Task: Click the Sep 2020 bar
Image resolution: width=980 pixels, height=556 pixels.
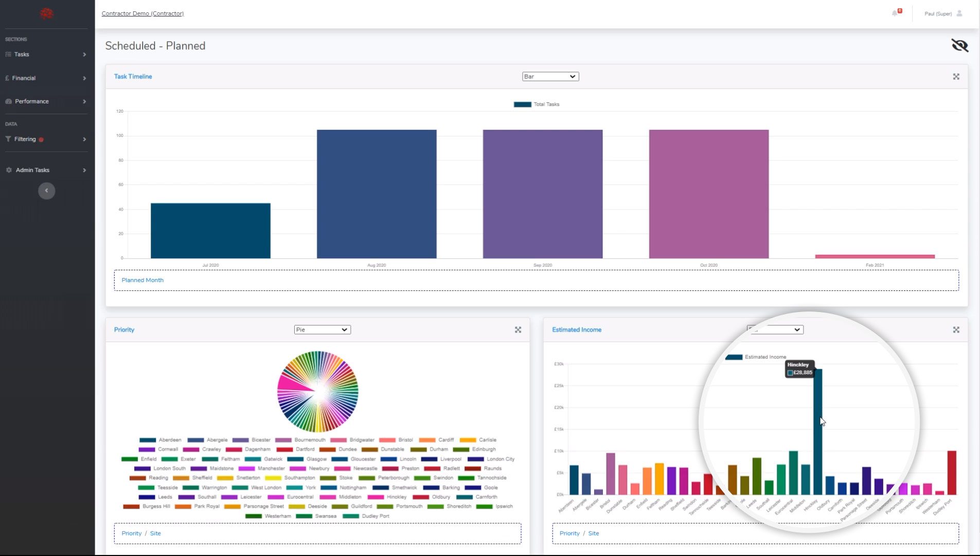Action: [543, 194]
